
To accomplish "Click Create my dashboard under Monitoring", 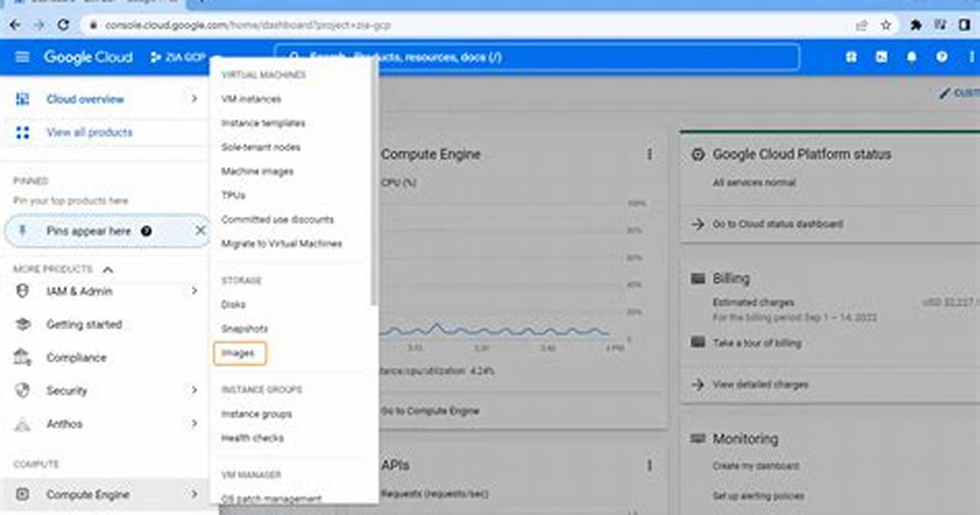I will coord(755,466).
